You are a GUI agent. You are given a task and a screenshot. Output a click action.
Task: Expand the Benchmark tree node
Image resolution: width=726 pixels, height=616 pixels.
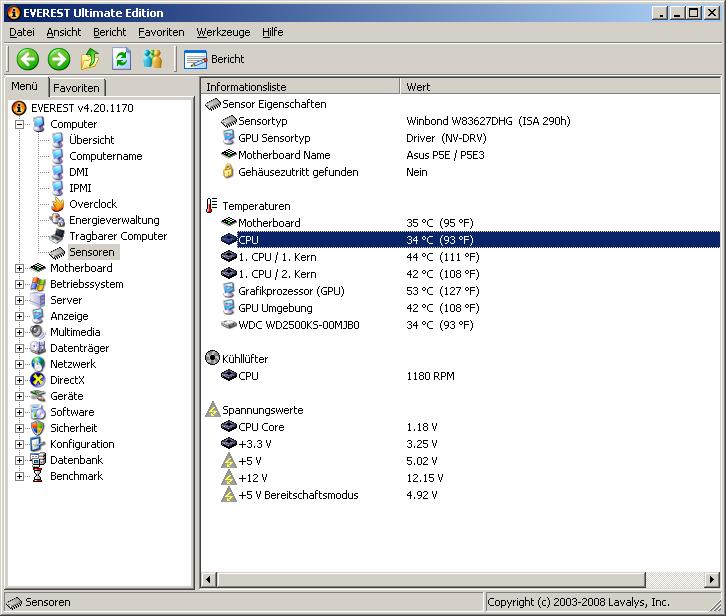(x=19, y=476)
